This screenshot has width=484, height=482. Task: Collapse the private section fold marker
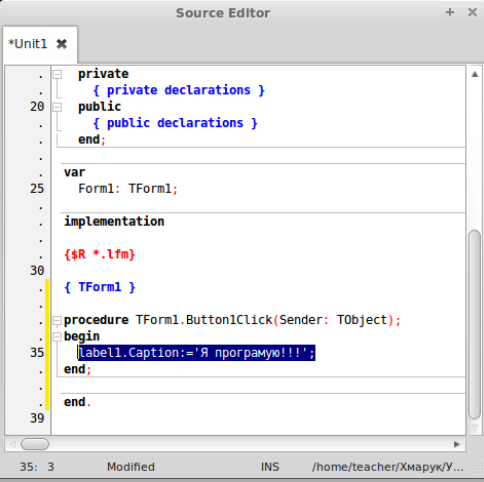(57, 74)
